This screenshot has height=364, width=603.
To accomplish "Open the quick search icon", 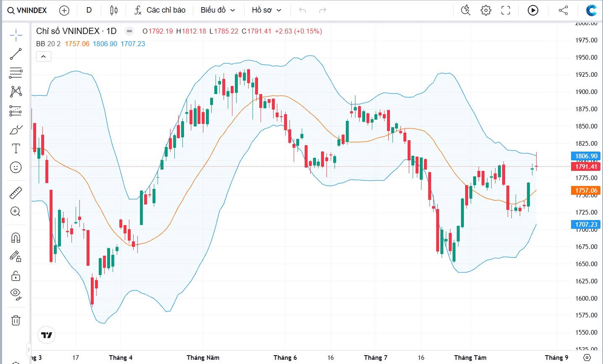I will point(466,10).
